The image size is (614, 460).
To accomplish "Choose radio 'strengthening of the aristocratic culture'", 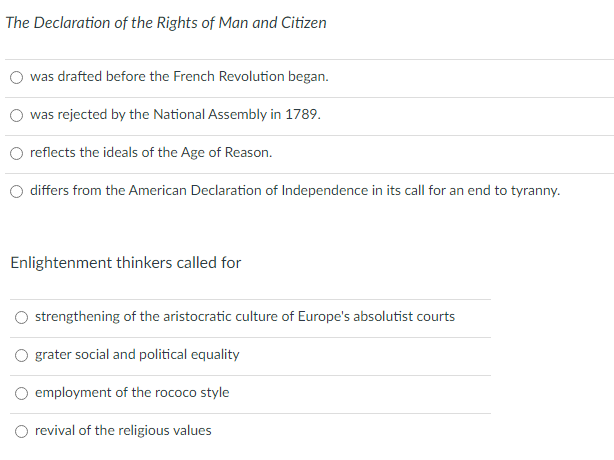I will tap(22, 317).
